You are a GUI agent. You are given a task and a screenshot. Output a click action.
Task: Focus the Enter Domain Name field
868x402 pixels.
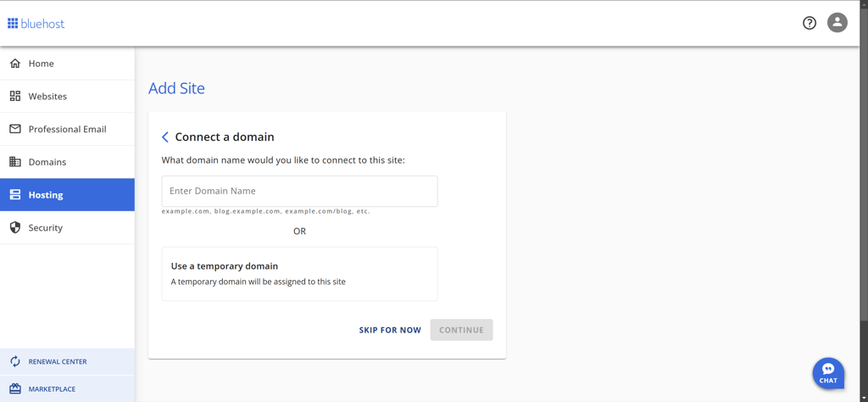click(299, 191)
